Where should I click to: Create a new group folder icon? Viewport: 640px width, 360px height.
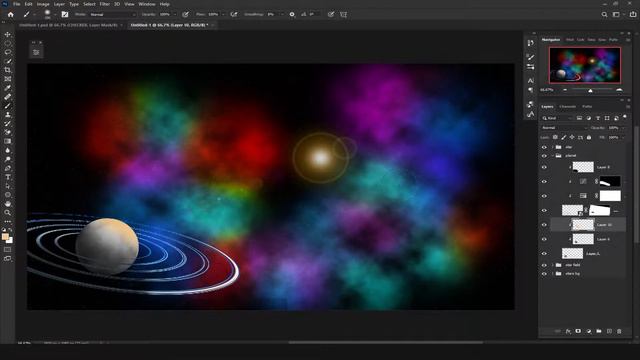click(x=599, y=331)
